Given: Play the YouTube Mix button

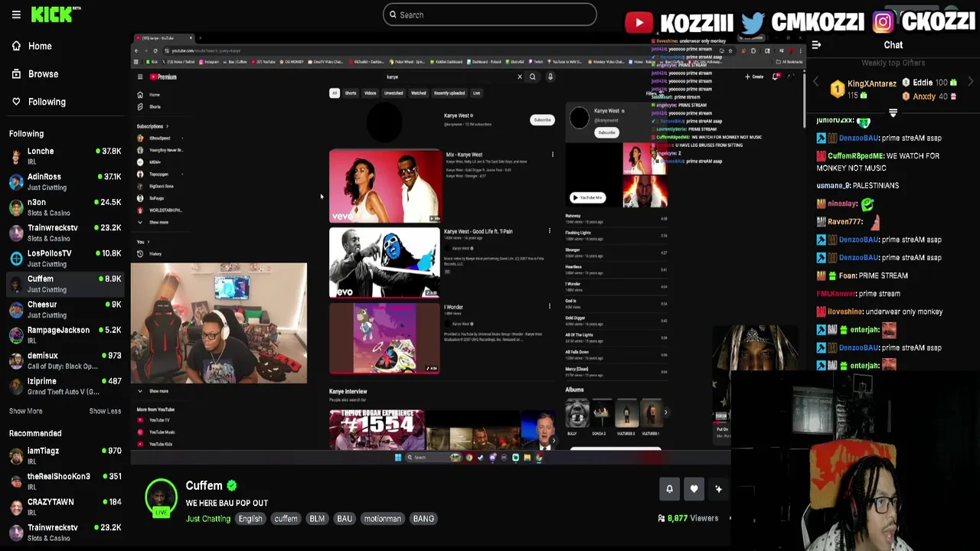Looking at the screenshot, I should coord(587,197).
